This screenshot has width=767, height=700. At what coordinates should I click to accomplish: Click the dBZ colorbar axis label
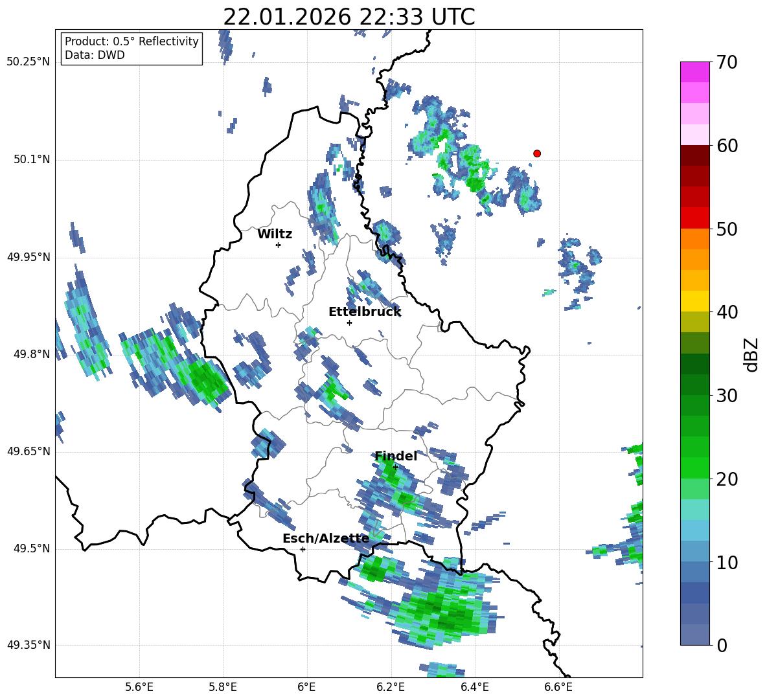(752, 354)
